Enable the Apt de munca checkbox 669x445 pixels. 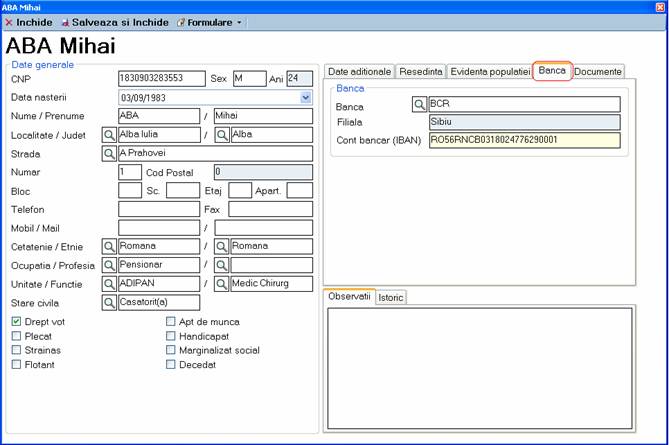(171, 322)
